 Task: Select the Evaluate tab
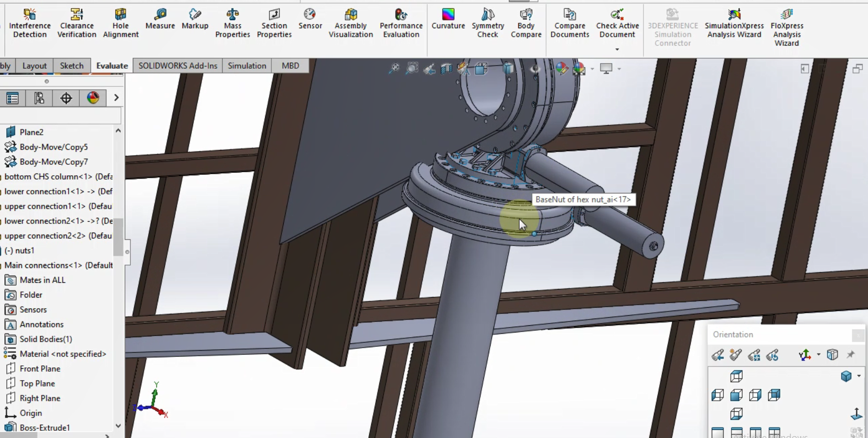tap(112, 66)
